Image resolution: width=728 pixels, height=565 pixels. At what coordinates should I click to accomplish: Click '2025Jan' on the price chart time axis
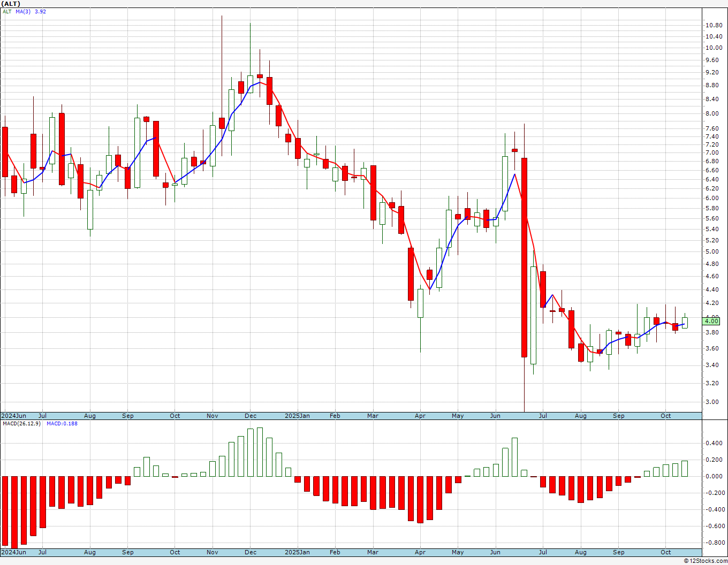(297, 416)
